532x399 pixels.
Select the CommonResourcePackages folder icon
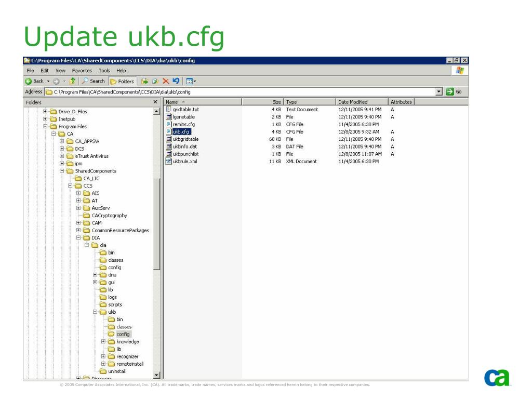click(87, 230)
